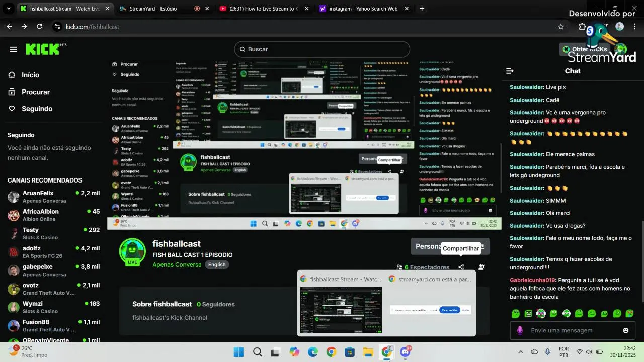The width and height of the screenshot is (644, 362).
Task: Click the share icon below Compartilhar tooltip
Action: (461, 267)
